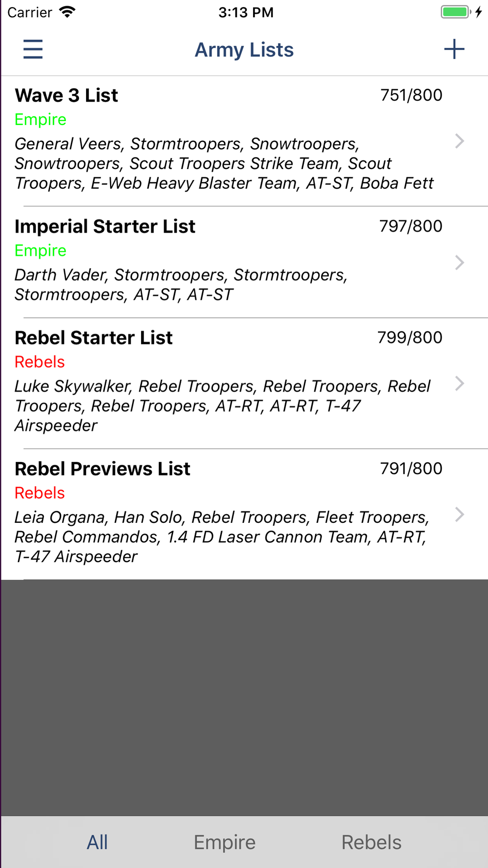Open Rebel Previews List chevron arrow
The image size is (488, 868).
coord(459,515)
